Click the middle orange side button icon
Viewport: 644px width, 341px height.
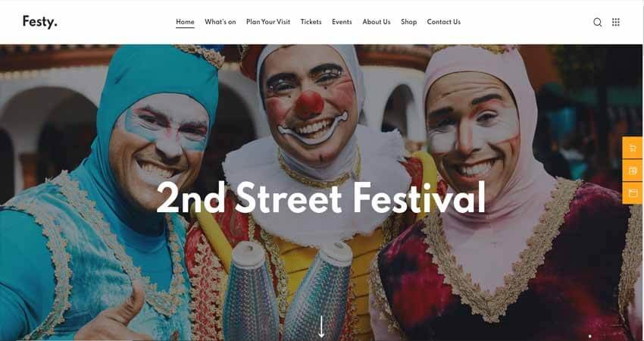(x=633, y=171)
